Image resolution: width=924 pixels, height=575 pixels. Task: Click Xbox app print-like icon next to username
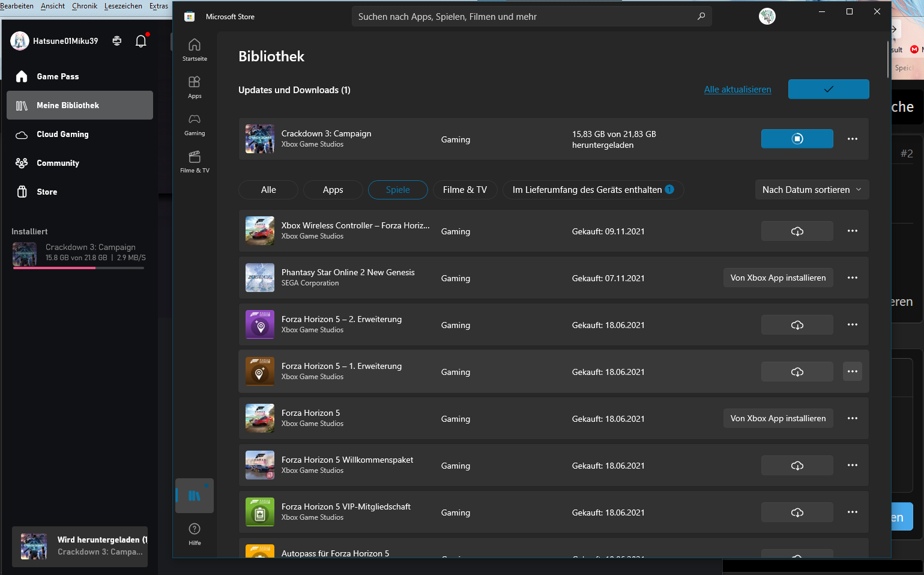point(117,41)
